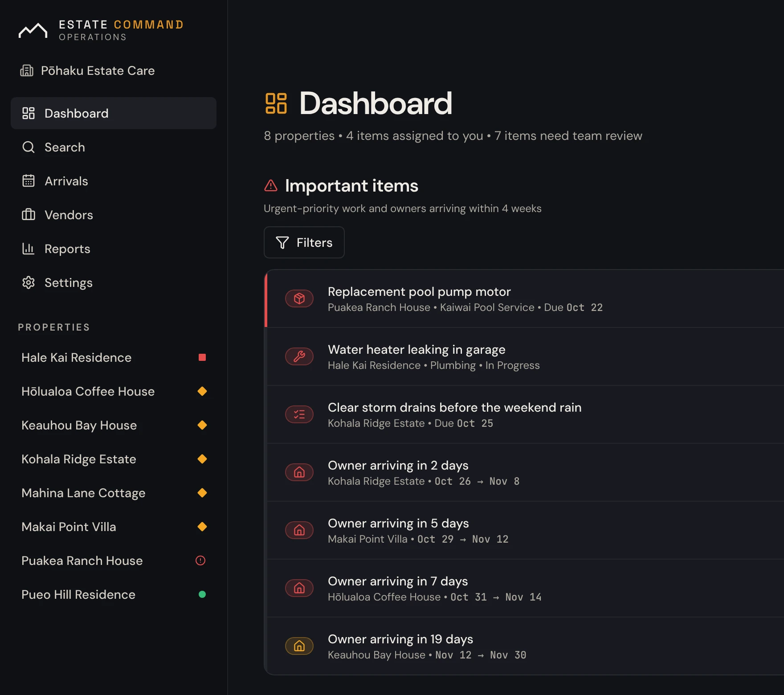Click the yellow house icon for 19 days arrival
The image size is (784, 695).
299,646
